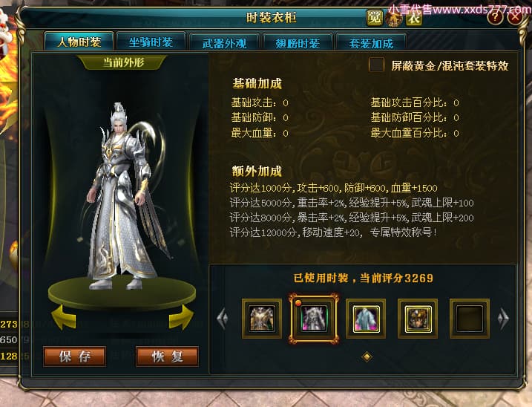The height and width of the screenshot is (407, 532).
Task: Click the 衣 icon in title bar
Action: coord(413,19)
